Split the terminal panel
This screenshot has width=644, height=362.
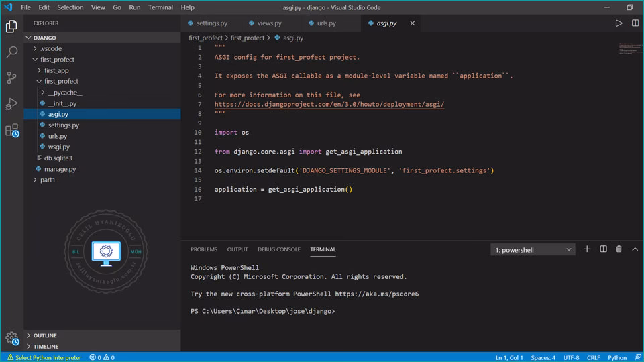(x=603, y=249)
